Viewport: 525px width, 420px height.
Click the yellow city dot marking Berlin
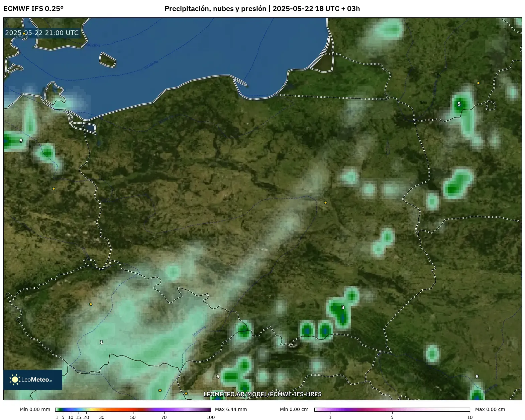tap(54, 189)
